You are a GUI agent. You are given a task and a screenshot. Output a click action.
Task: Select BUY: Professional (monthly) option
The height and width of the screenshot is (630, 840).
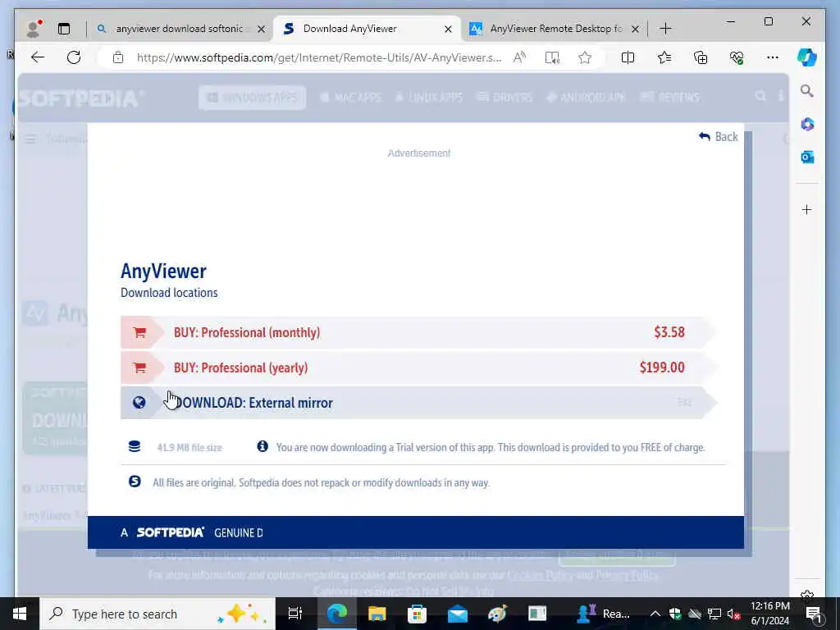tap(418, 333)
